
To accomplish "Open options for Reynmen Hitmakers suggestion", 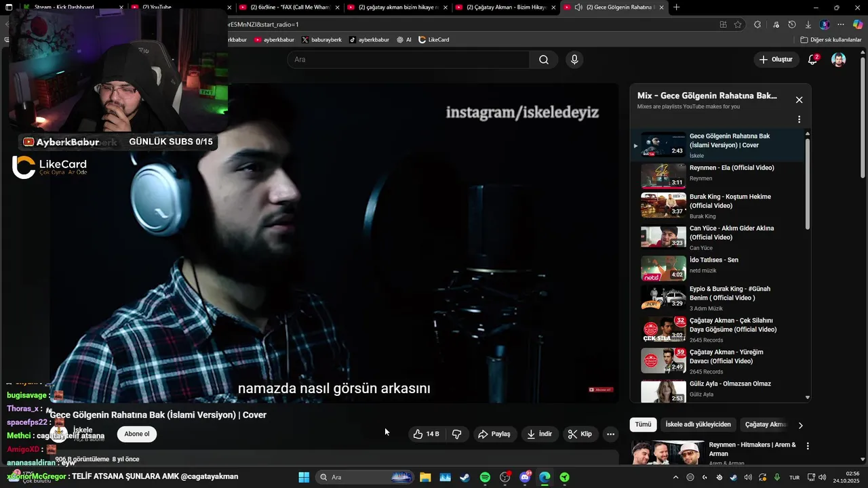I will tap(808, 446).
